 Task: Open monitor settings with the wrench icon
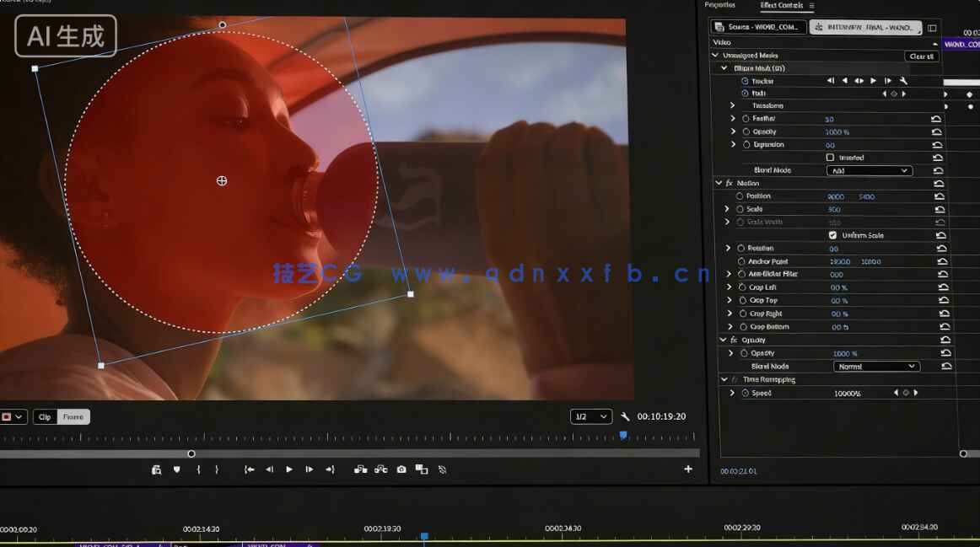625,416
